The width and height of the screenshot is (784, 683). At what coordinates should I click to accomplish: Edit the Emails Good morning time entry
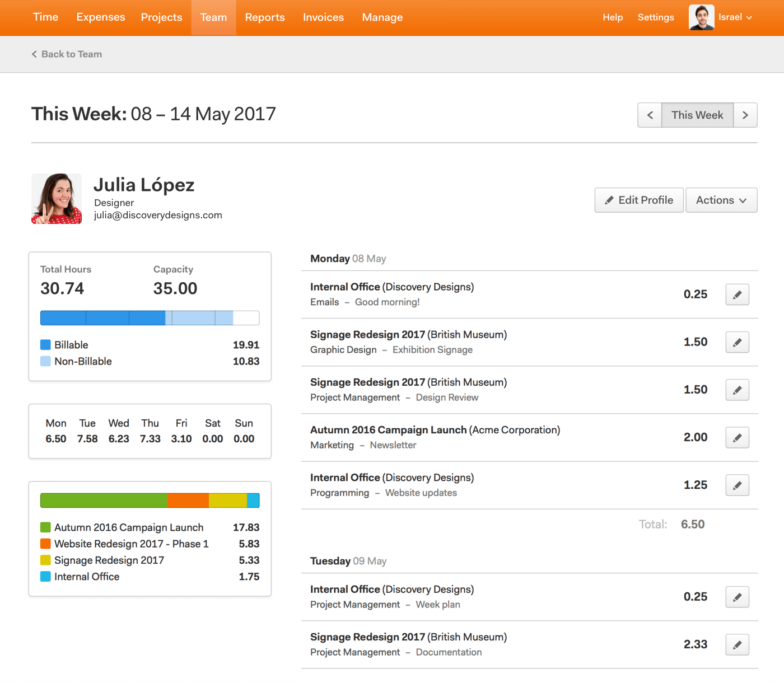point(737,294)
